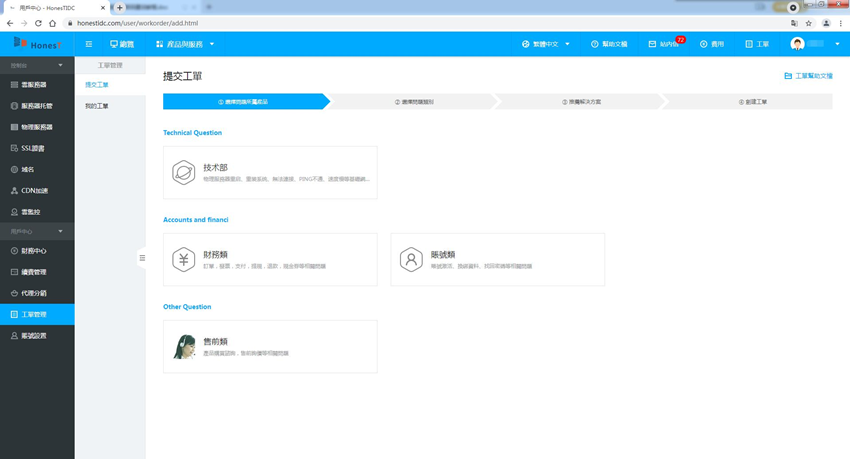
Task: Click the HonesT logo
Action: pos(37,43)
